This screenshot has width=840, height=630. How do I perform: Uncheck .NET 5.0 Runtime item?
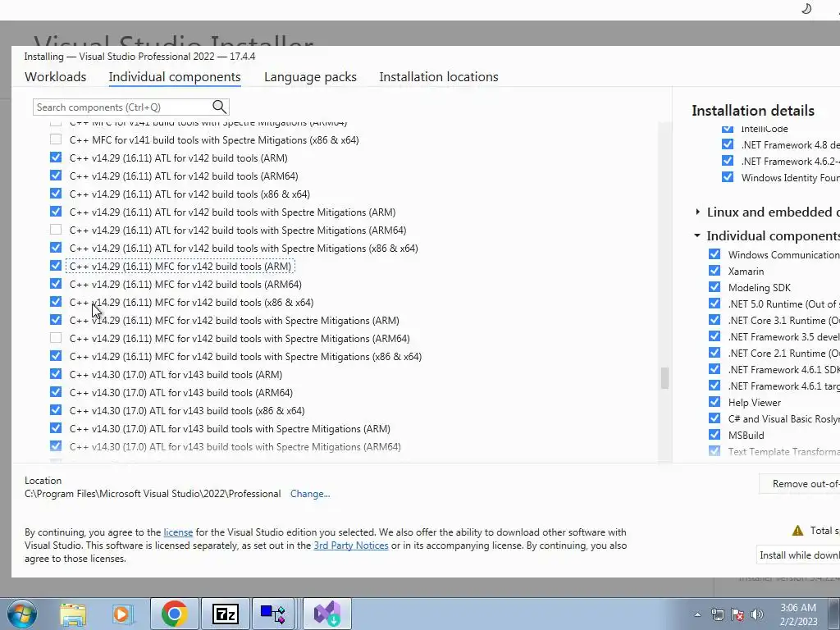pos(714,304)
